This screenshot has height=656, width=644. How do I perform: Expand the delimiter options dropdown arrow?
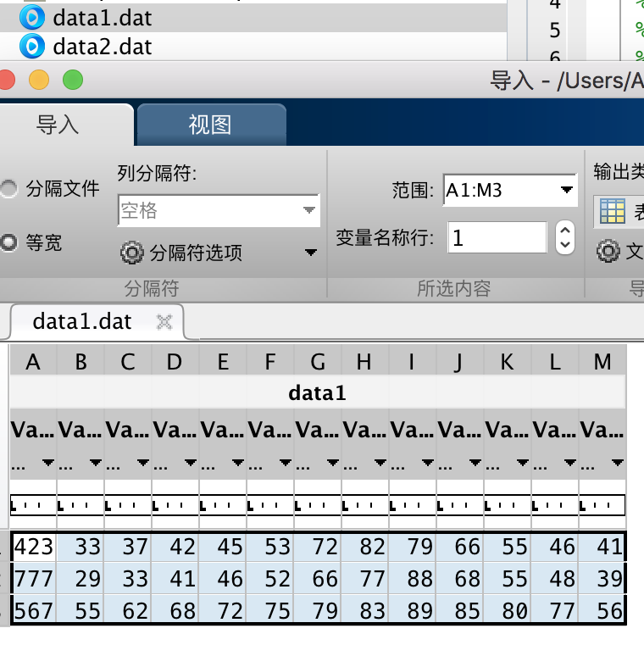tap(311, 253)
